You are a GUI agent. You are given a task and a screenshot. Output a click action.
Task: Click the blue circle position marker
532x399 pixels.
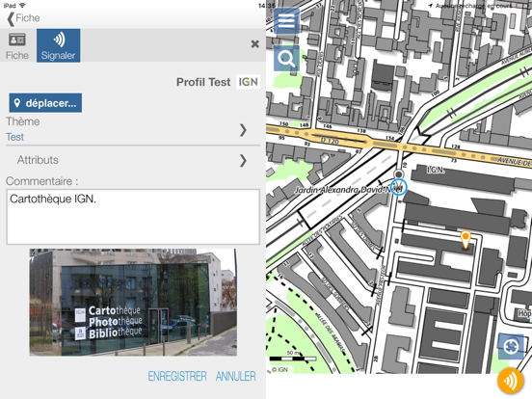coord(399,187)
